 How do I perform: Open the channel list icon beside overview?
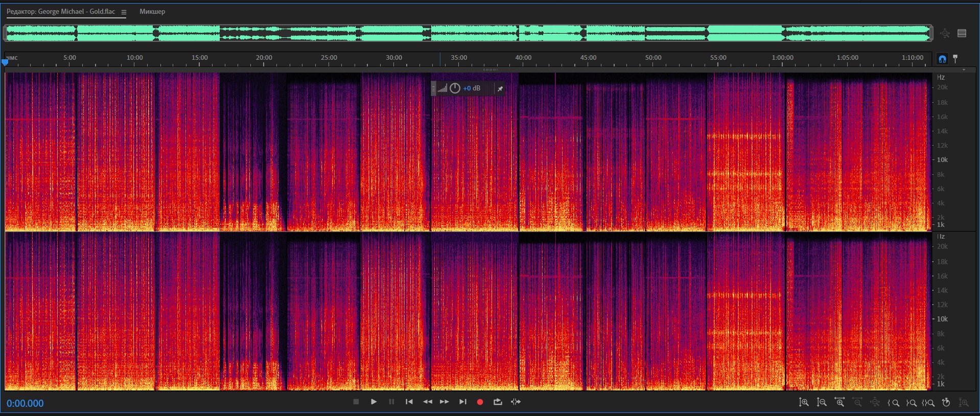[x=962, y=34]
